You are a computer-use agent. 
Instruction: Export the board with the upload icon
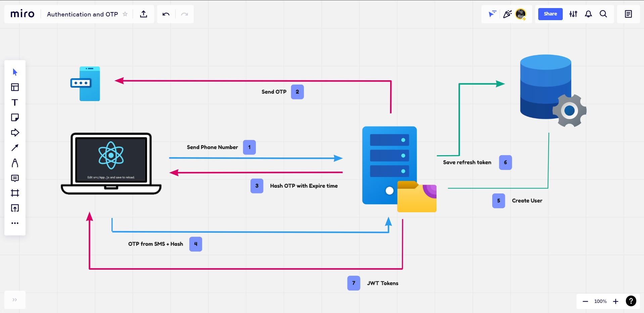pyautogui.click(x=143, y=14)
